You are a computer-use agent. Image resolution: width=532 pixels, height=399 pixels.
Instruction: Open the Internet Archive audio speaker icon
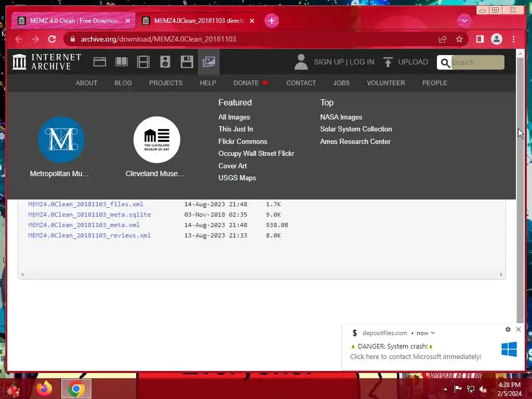coord(165,62)
